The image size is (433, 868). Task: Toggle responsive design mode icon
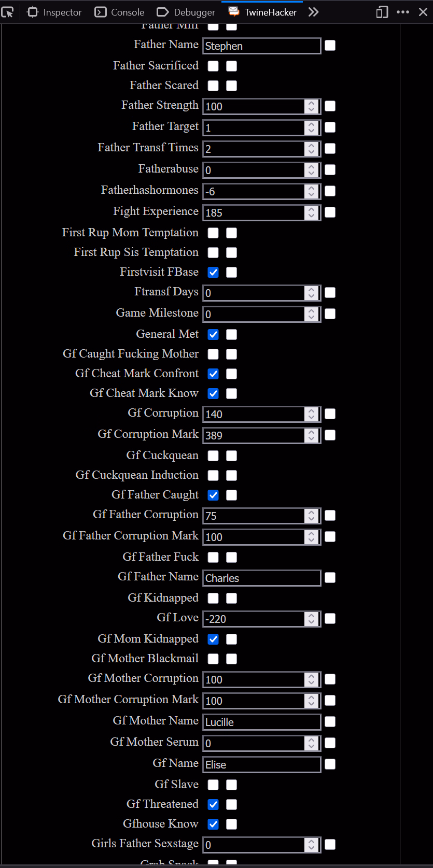coord(382,12)
